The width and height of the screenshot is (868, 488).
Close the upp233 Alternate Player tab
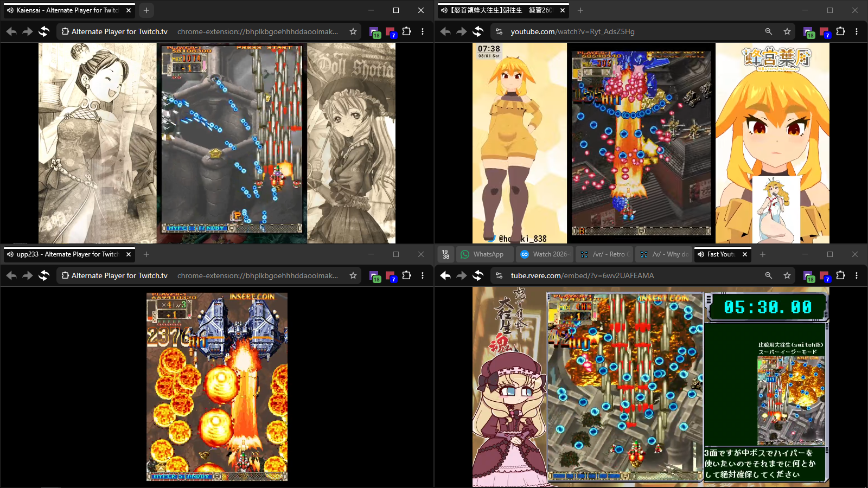pos(129,254)
